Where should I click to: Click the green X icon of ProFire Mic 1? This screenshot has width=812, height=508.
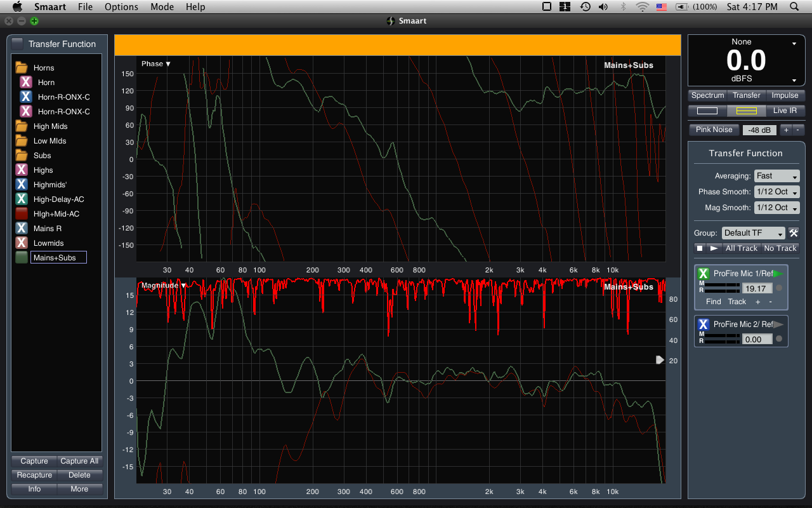click(x=703, y=274)
